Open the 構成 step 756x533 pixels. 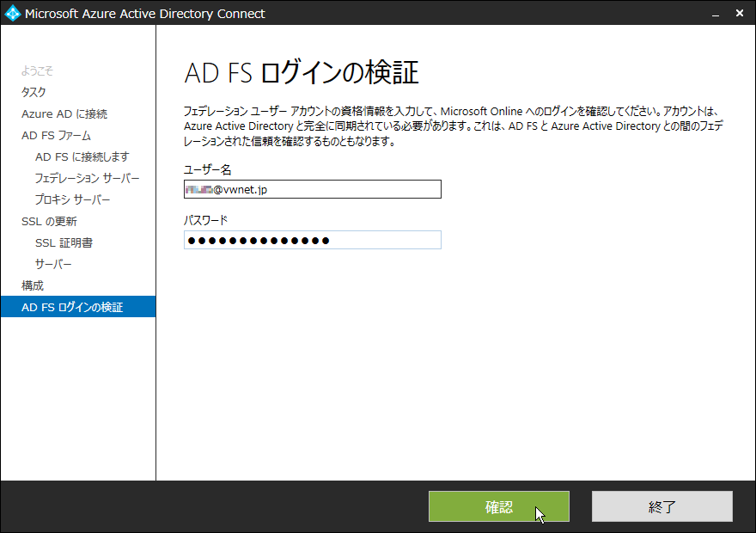point(33,285)
